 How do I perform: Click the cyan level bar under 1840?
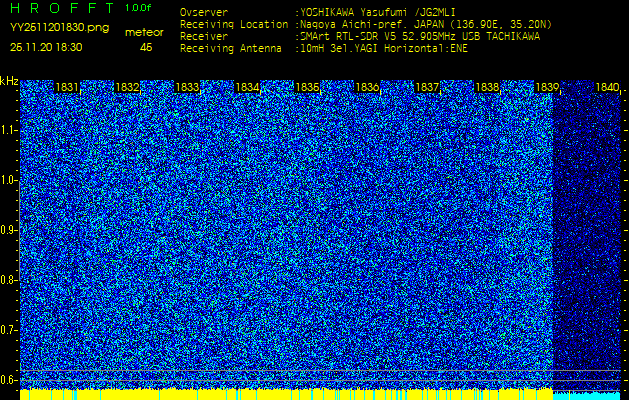586,396
